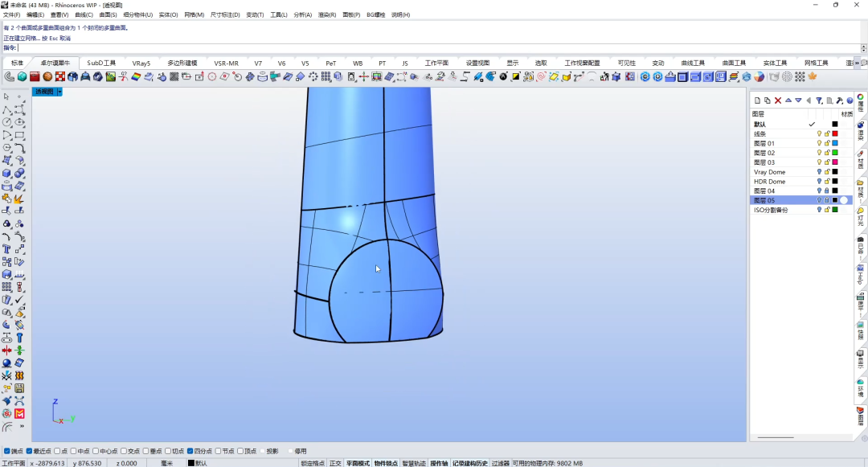The width and height of the screenshot is (868, 467).
Task: Open the 曲面(S) menu
Action: (x=108, y=15)
